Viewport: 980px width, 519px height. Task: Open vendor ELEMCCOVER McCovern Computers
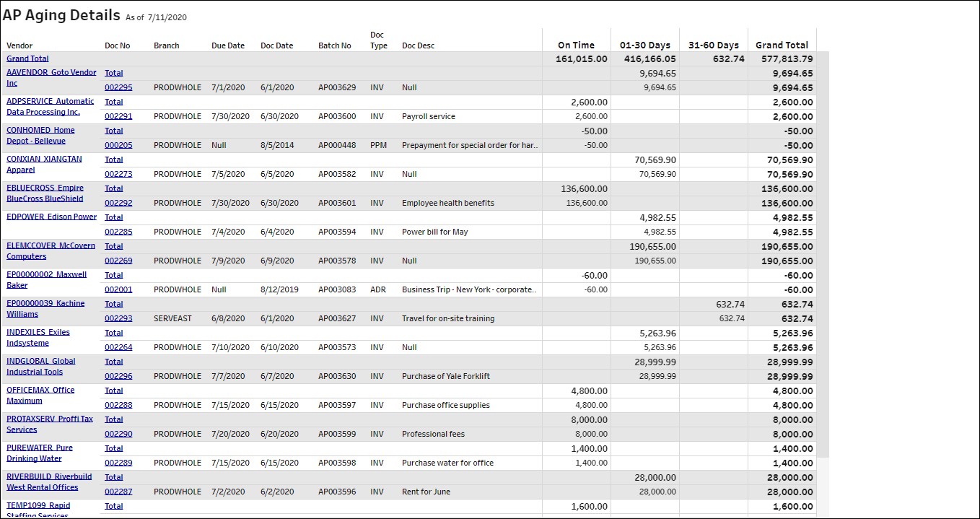point(51,251)
